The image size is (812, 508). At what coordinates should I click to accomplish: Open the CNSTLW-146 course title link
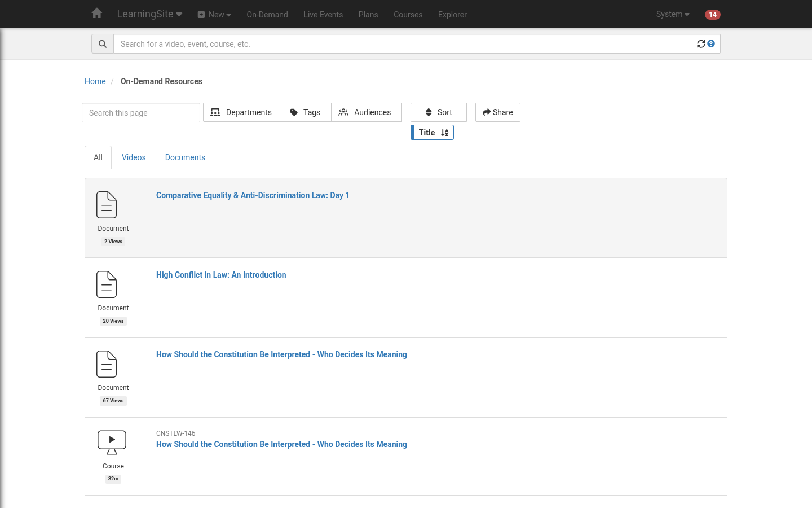click(281, 444)
